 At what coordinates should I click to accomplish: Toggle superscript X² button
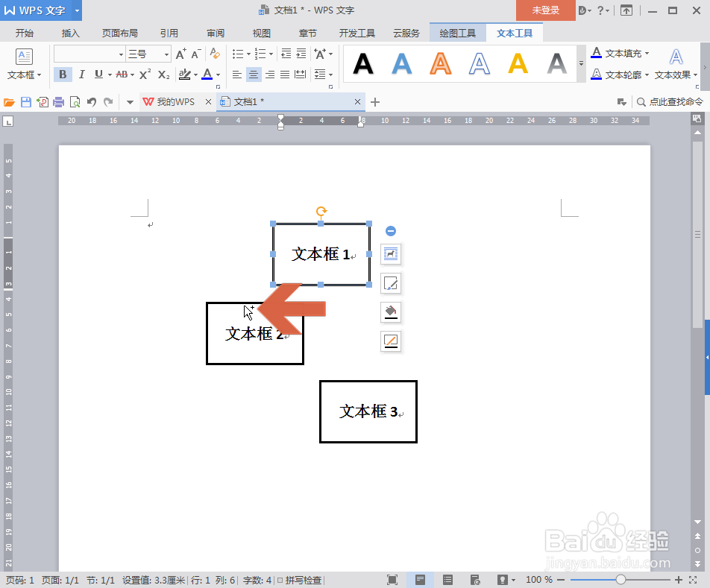click(x=145, y=75)
